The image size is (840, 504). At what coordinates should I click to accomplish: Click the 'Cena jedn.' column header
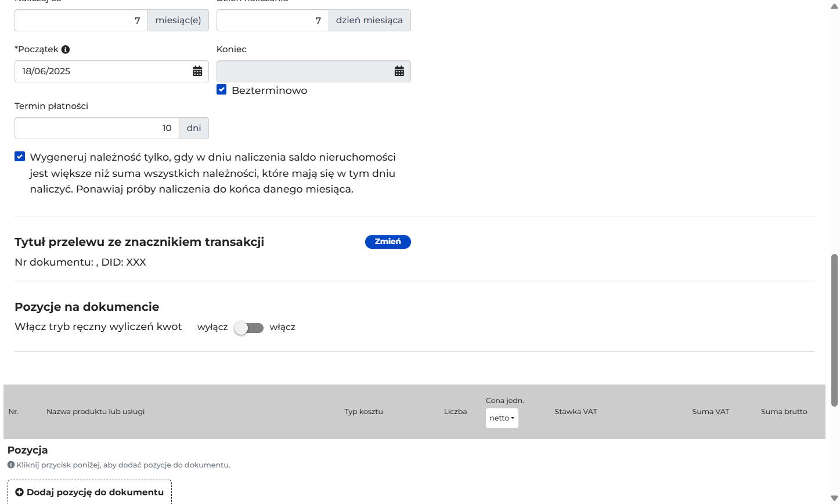click(505, 401)
